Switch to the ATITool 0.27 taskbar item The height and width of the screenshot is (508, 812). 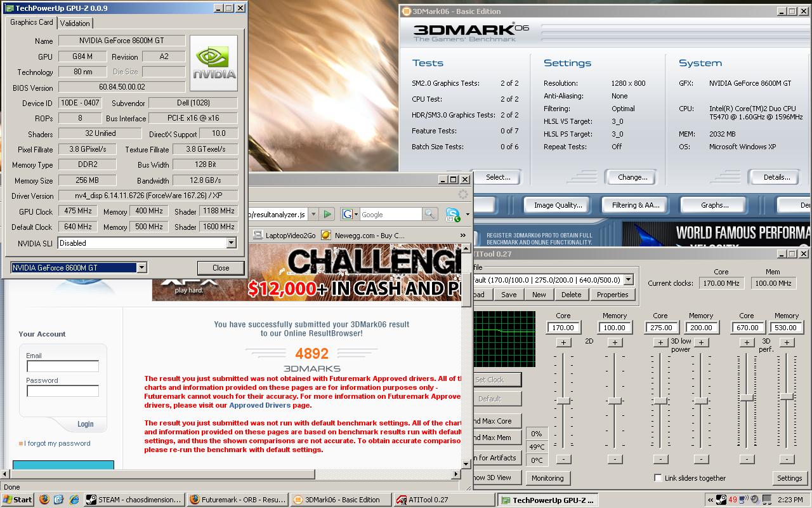[x=445, y=500]
